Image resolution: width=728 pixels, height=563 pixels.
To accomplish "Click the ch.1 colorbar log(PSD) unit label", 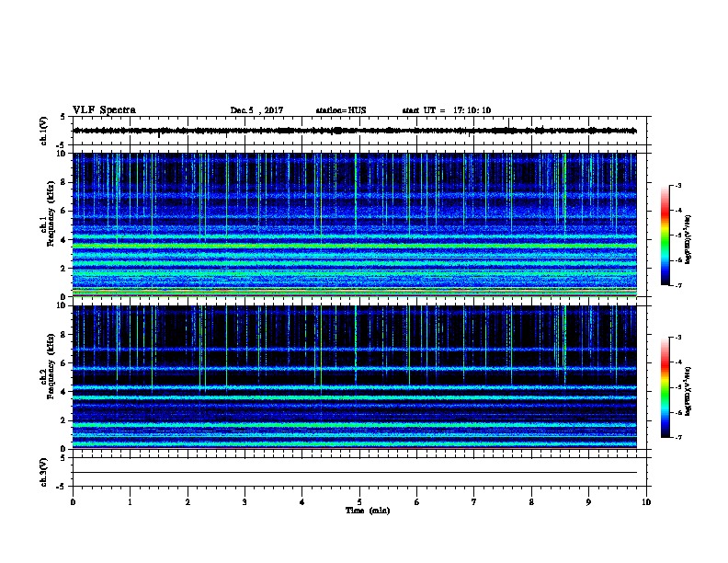I will click(688, 239).
